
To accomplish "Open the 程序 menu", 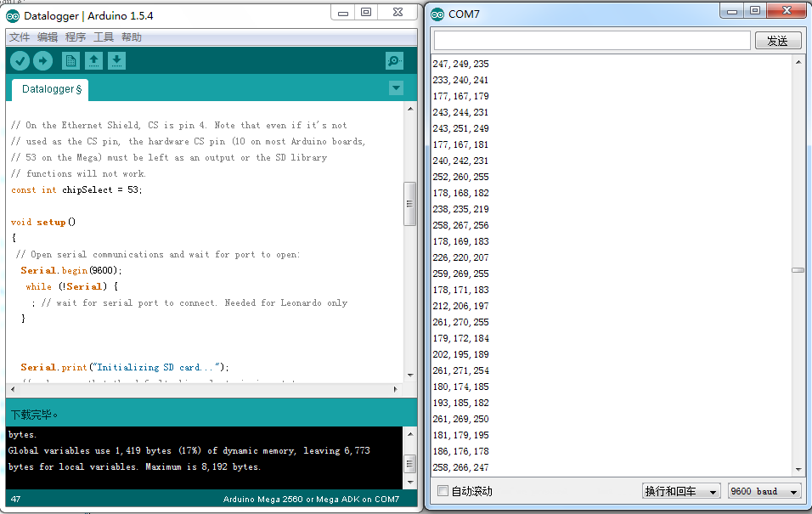I will pos(76,37).
